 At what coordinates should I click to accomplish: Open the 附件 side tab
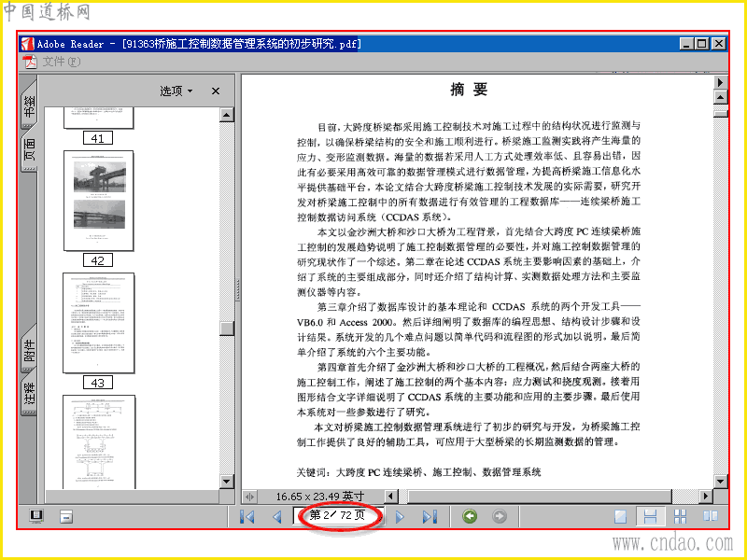pyautogui.click(x=29, y=350)
